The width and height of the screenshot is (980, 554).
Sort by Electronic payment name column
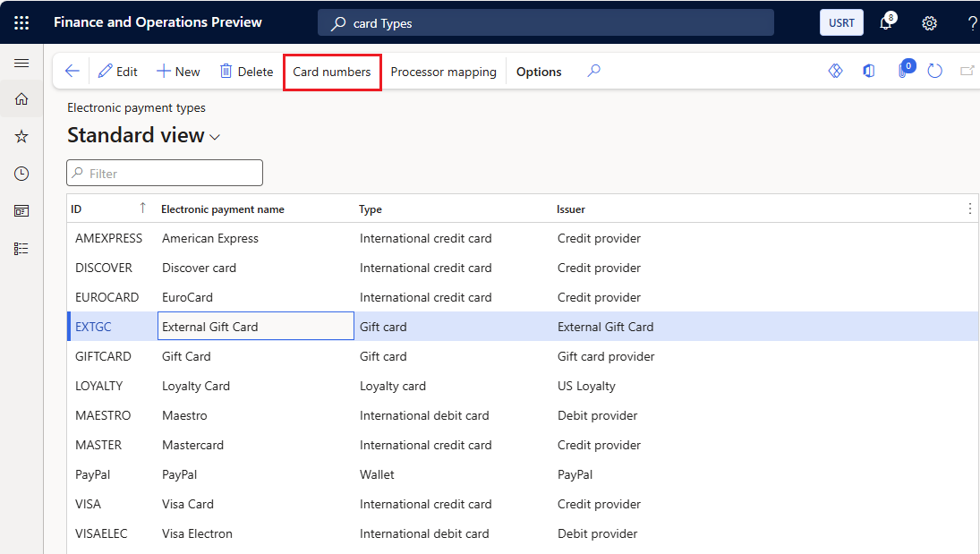223,209
